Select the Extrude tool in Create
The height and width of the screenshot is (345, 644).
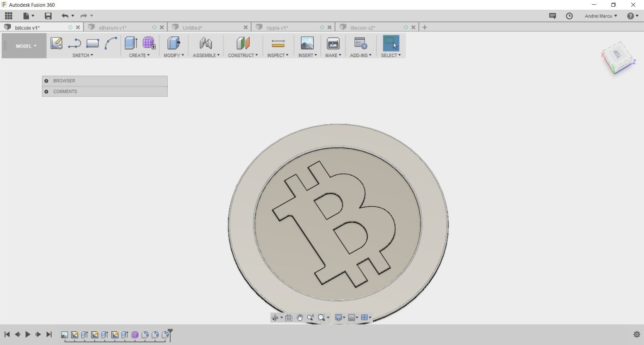[131, 43]
